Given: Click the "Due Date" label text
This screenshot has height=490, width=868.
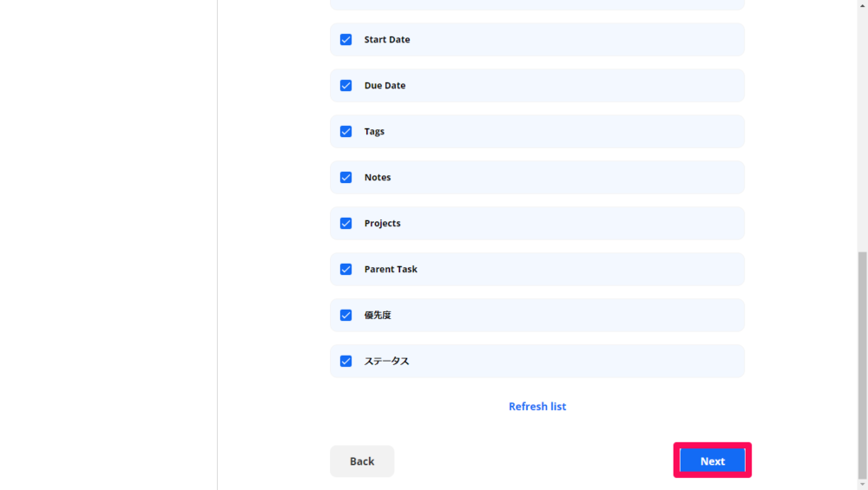Looking at the screenshot, I should tap(385, 86).
